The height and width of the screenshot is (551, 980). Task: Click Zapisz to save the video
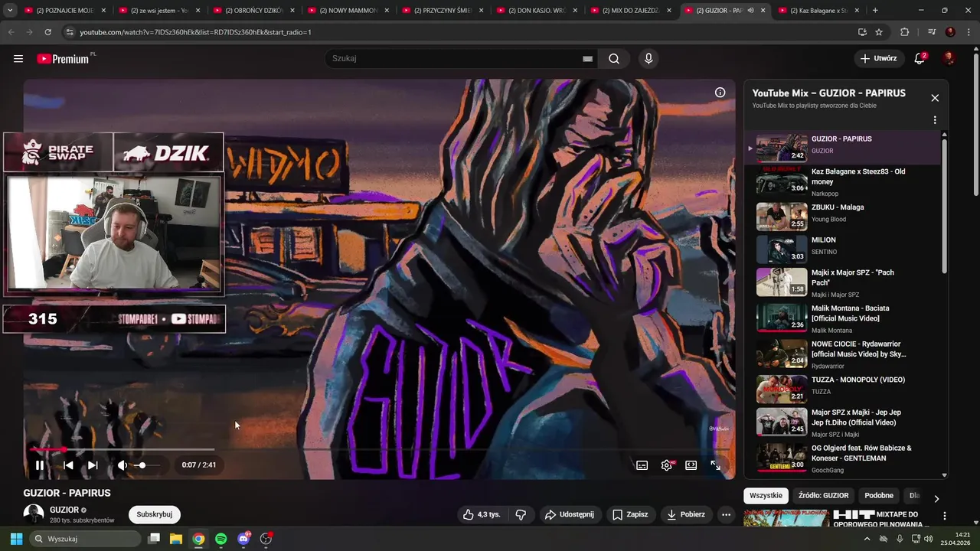click(x=629, y=514)
